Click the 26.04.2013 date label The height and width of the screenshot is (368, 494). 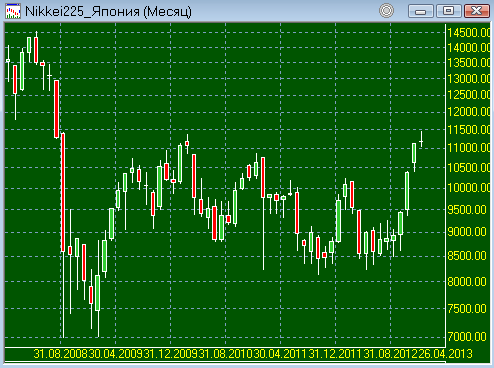coord(445,354)
